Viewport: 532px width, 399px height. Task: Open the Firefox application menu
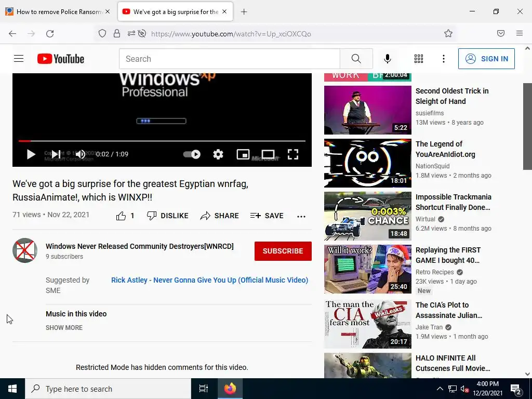pyautogui.click(x=520, y=33)
